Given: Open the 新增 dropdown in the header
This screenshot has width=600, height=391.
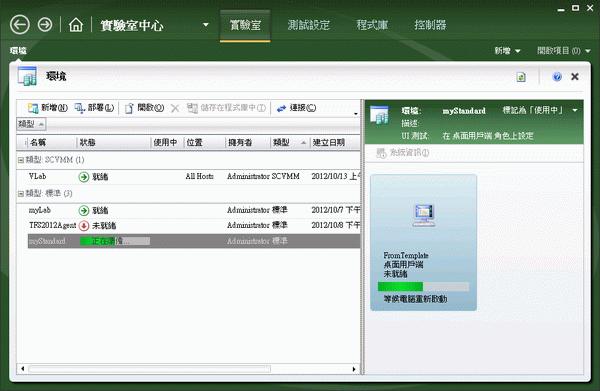Looking at the screenshot, I should [x=507, y=51].
